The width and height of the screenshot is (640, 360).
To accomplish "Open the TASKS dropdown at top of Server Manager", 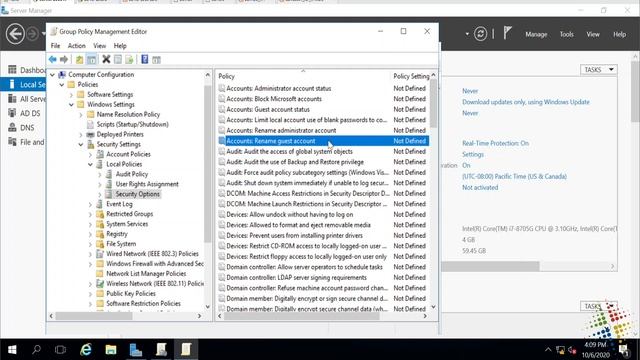I will 599,70.
